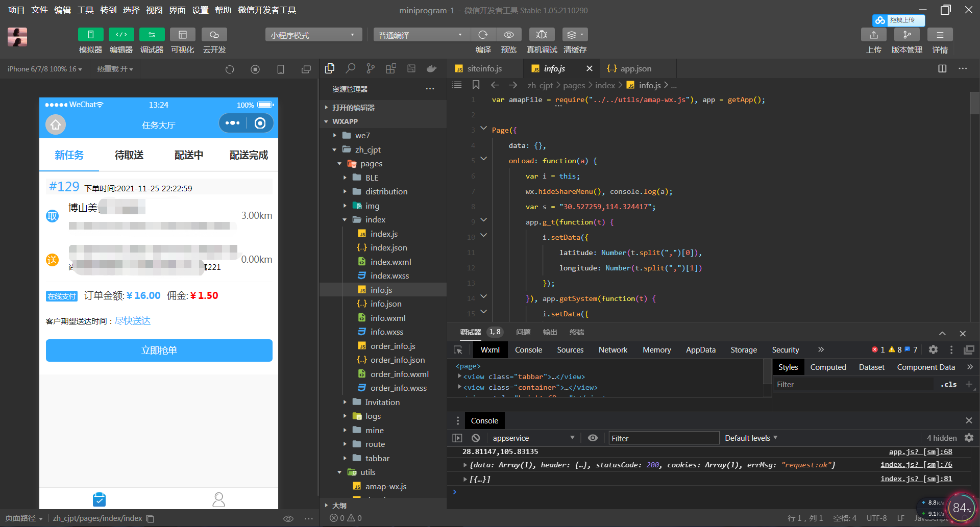Toggle the simulator panel button

90,35
